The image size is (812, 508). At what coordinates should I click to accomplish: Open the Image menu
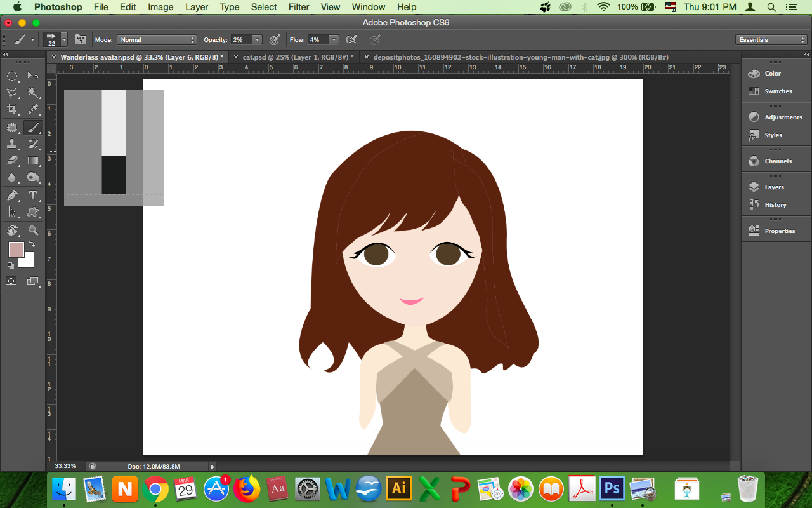[x=160, y=7]
